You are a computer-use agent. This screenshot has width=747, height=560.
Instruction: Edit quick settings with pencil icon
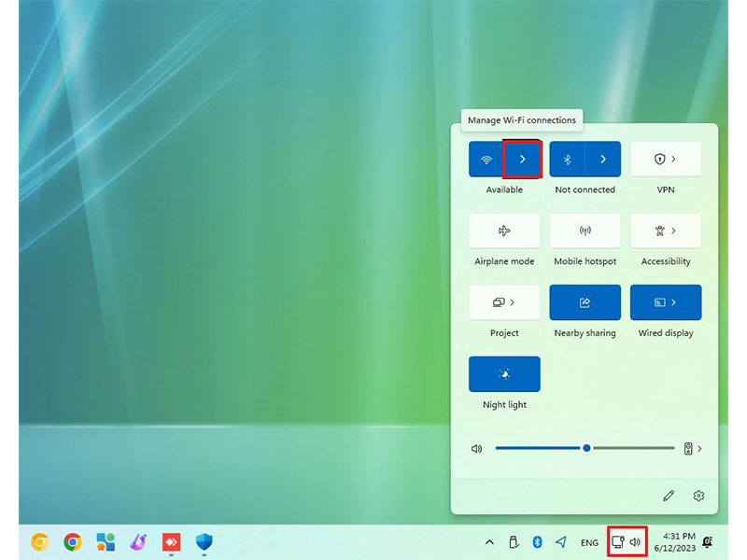[669, 496]
